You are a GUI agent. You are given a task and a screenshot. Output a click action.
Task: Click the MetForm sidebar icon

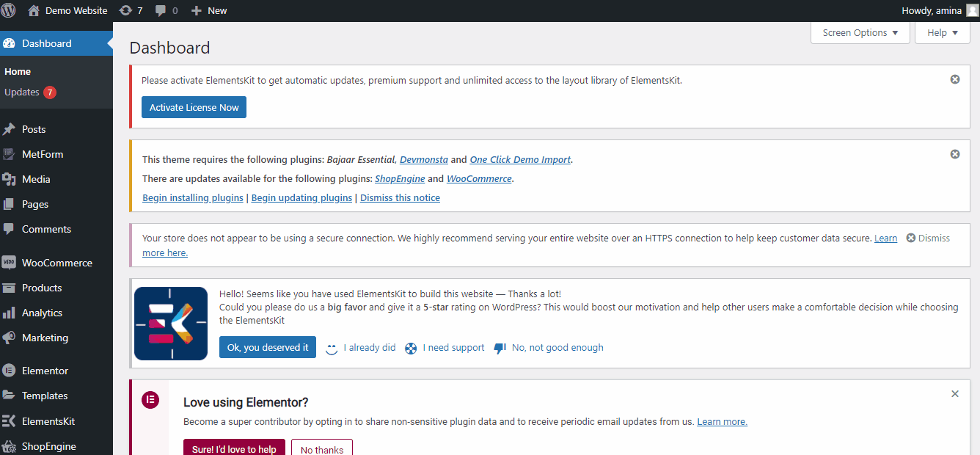[x=9, y=154]
